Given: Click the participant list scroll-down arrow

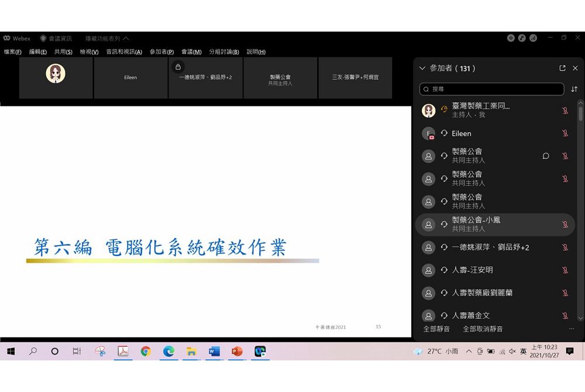Looking at the screenshot, I should tap(580, 318).
